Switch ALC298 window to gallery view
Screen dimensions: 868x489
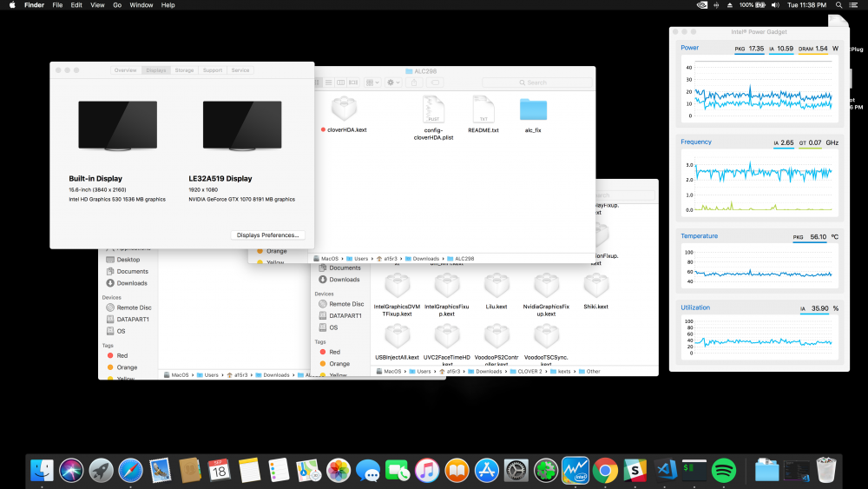[x=353, y=83]
